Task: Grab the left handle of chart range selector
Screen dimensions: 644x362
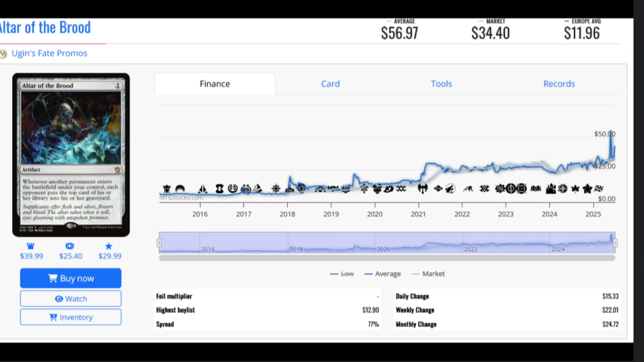Action: pyautogui.click(x=159, y=243)
